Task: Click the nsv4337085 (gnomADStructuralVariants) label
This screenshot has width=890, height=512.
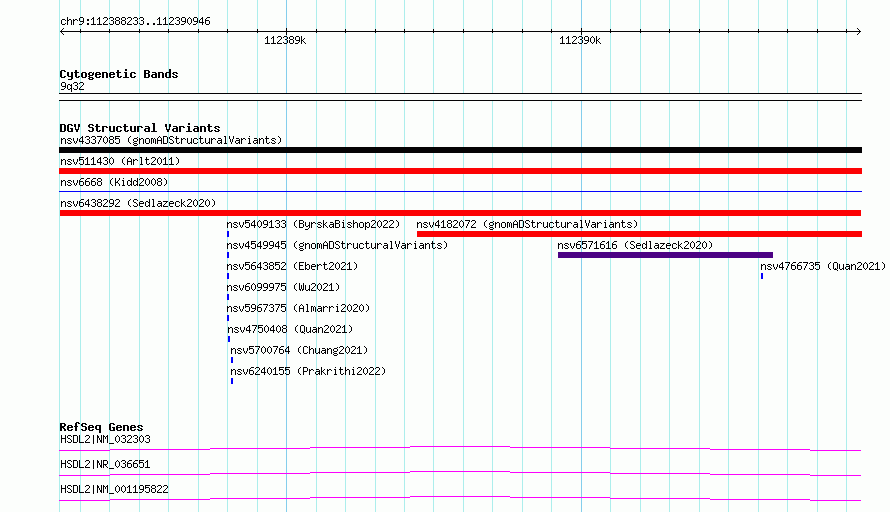Action: [x=171, y=140]
